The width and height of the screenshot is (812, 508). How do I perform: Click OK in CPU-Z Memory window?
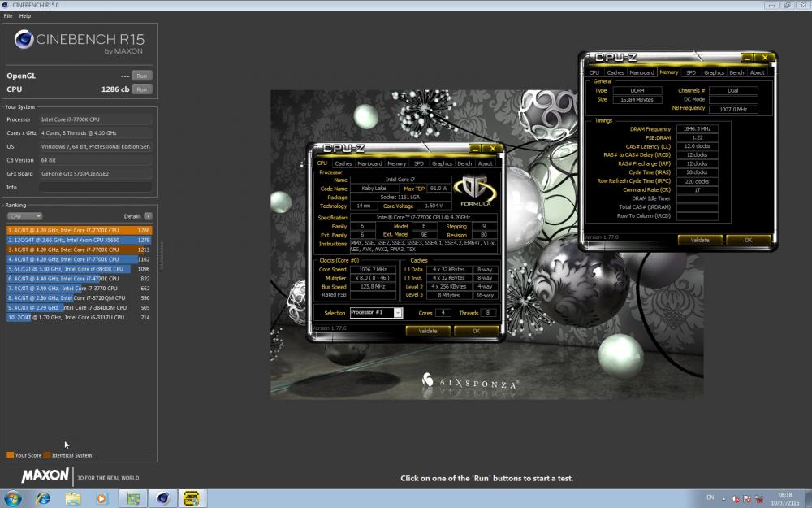coord(748,240)
